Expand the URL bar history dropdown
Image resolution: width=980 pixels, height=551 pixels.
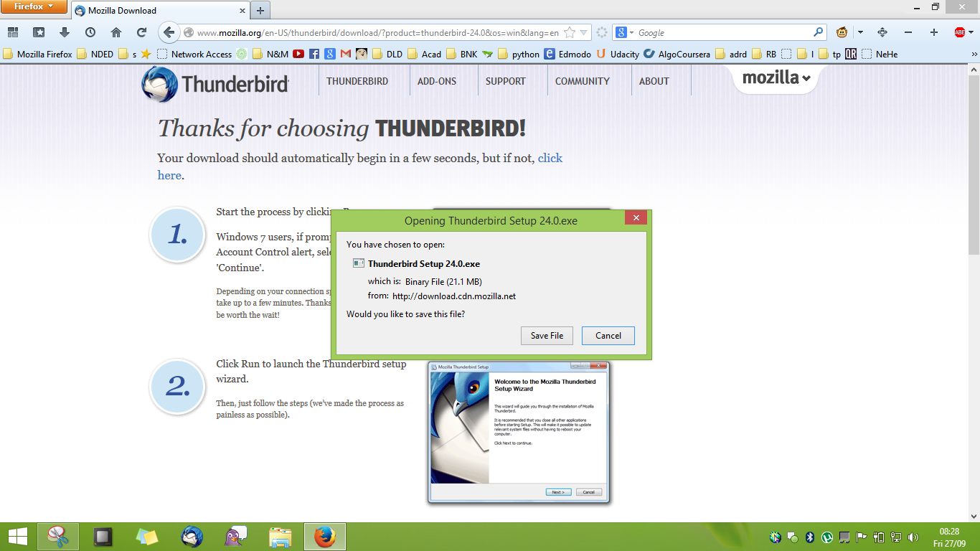click(584, 32)
